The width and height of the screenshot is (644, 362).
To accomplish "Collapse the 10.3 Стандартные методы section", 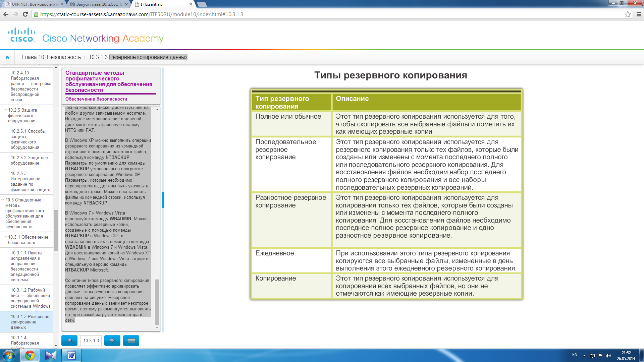I will tap(3, 200).
